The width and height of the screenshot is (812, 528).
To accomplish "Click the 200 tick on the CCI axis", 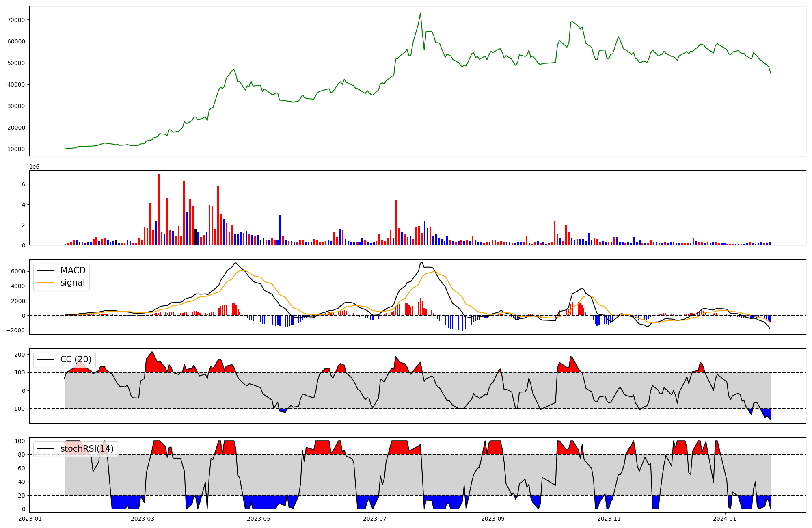I will pyautogui.click(x=20, y=355).
